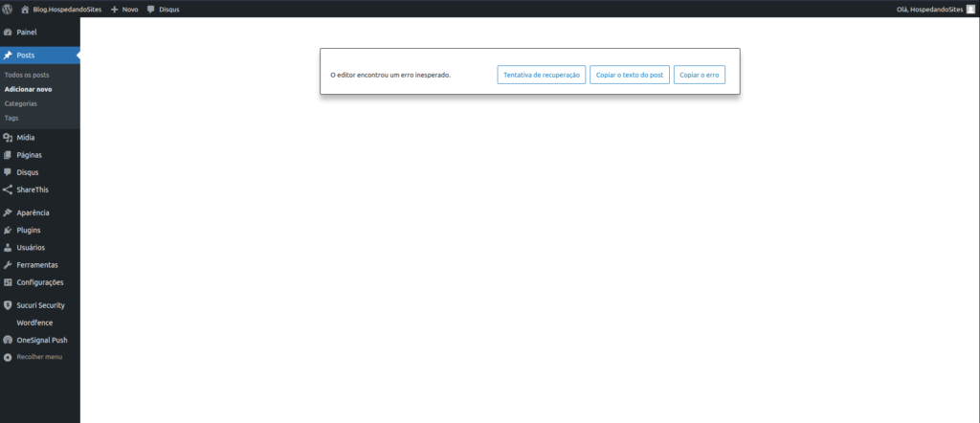
Task: Click the Mídia library icon
Action: coord(8,138)
